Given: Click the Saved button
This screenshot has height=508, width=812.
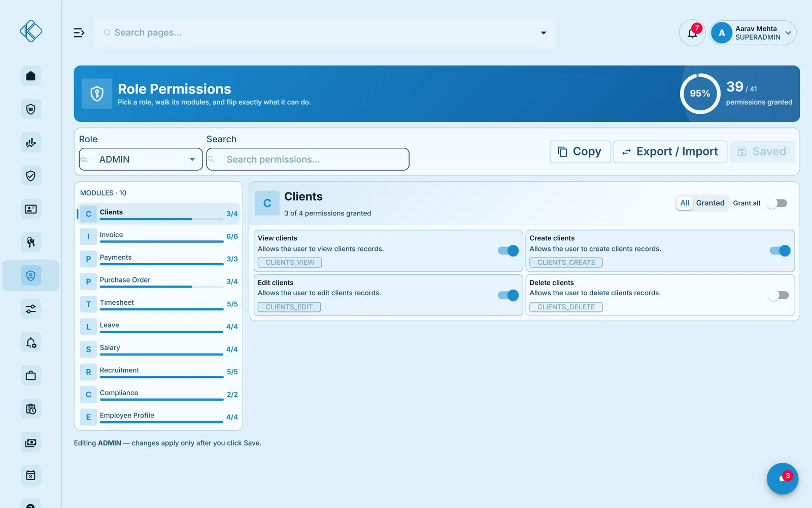Looking at the screenshot, I should [x=762, y=152].
